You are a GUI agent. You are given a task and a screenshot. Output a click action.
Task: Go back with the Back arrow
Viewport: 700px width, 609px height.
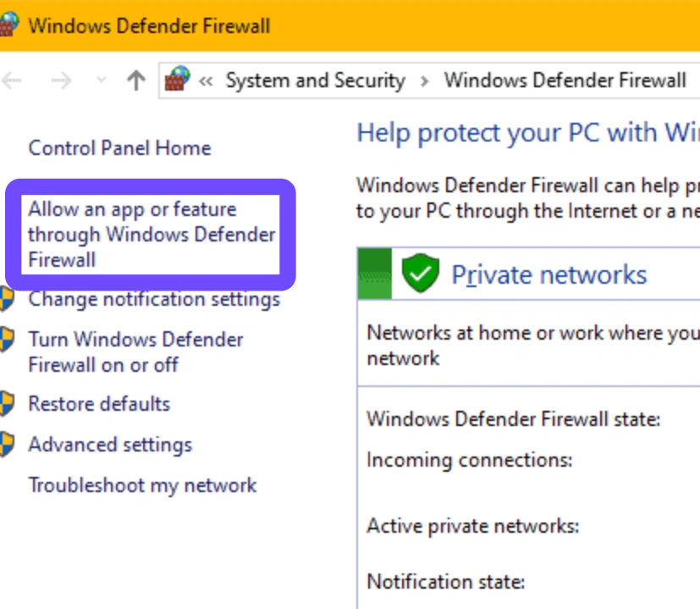12,80
